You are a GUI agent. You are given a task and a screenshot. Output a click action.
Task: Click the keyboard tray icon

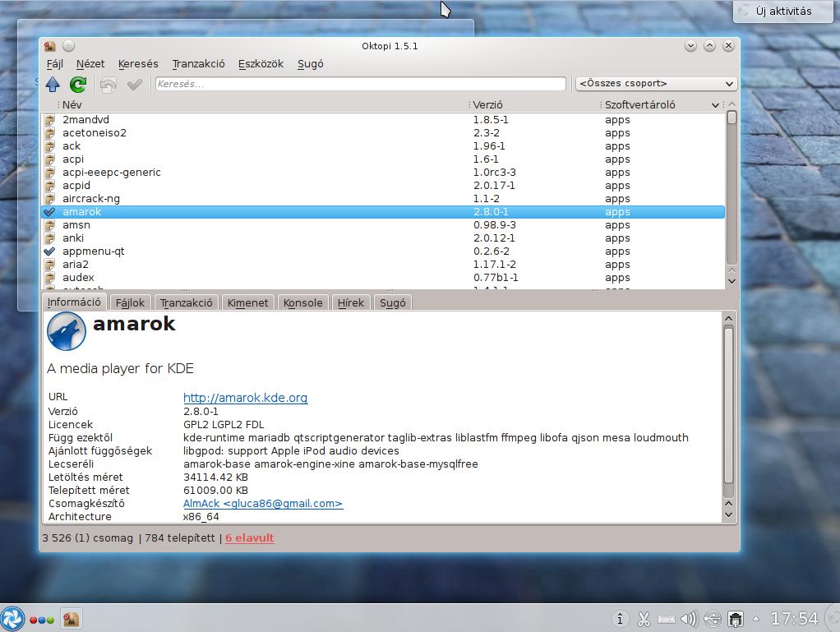[x=667, y=620]
